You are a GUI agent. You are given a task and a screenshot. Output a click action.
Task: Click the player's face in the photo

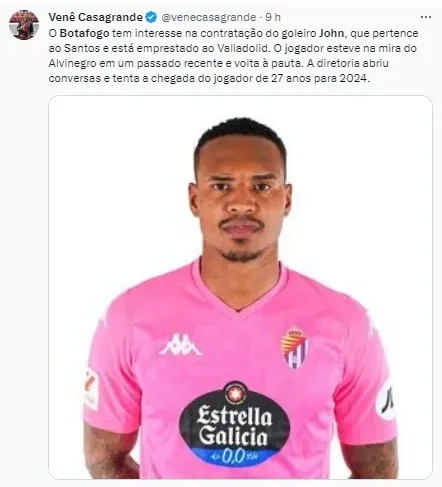point(241,200)
